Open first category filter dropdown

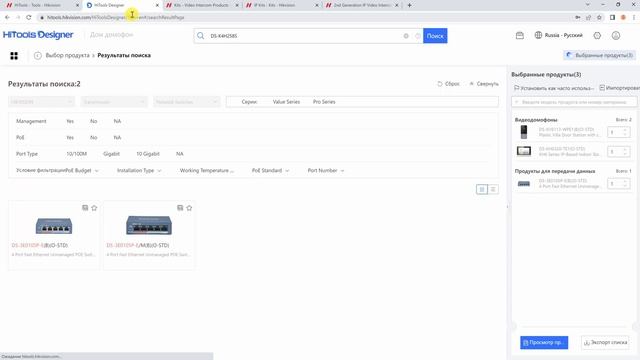point(41,102)
